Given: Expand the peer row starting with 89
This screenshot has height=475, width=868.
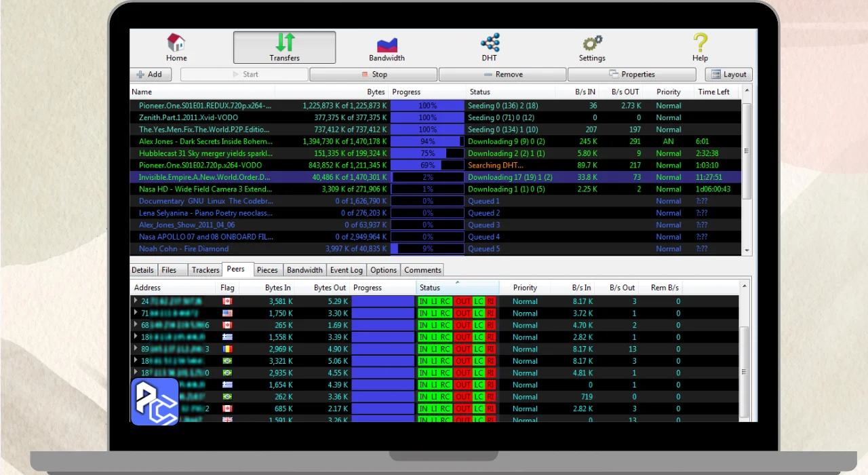Looking at the screenshot, I should point(136,348).
